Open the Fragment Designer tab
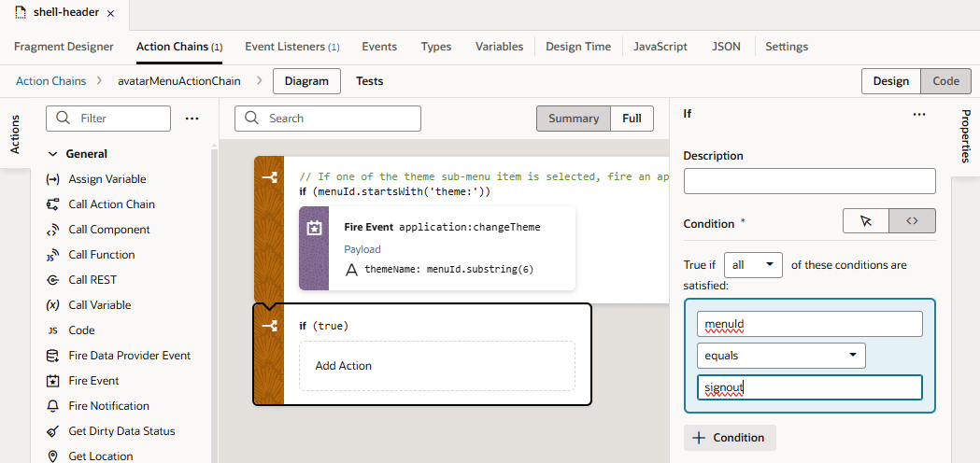Viewport: 980px width, 463px height. [x=64, y=47]
